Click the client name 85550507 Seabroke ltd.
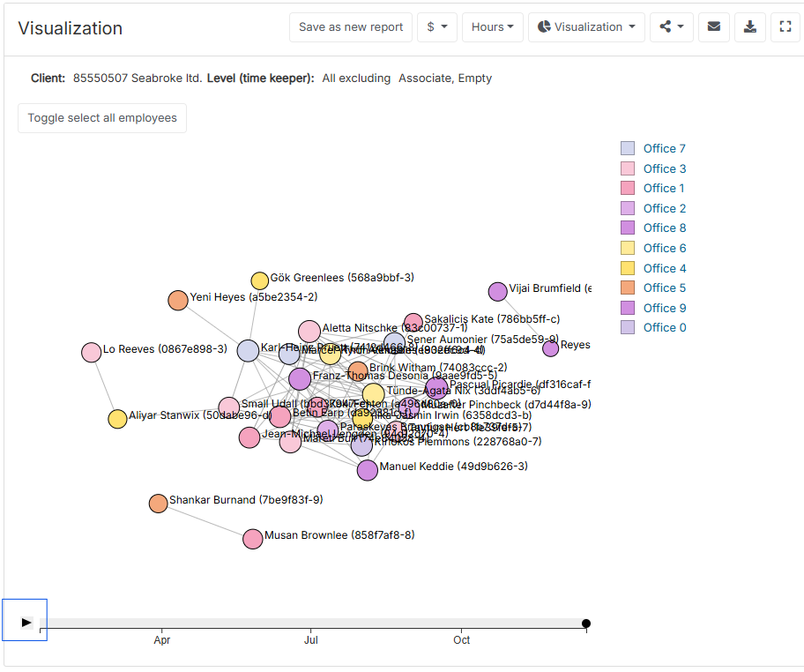This screenshot has height=672, width=804. coord(138,78)
